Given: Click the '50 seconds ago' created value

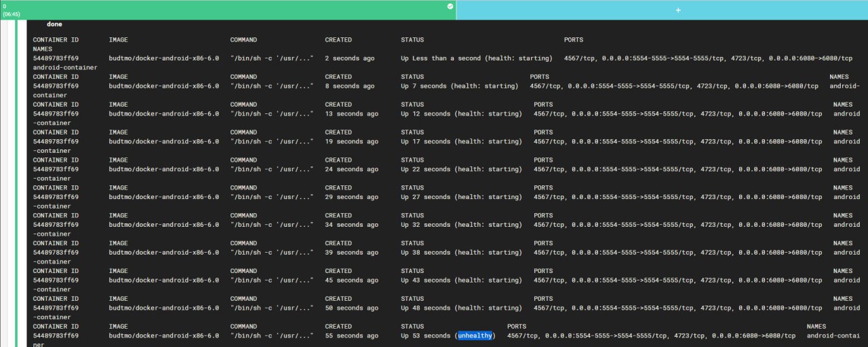Looking at the screenshot, I should (x=351, y=308).
